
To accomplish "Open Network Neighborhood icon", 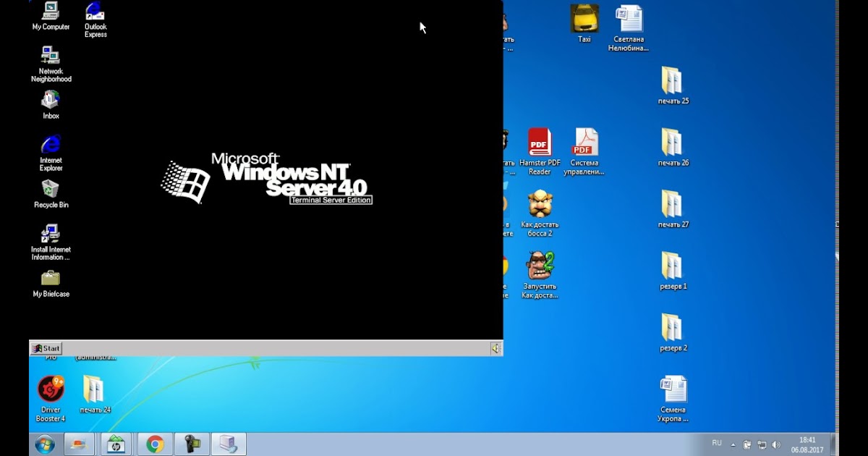I will click(51, 64).
